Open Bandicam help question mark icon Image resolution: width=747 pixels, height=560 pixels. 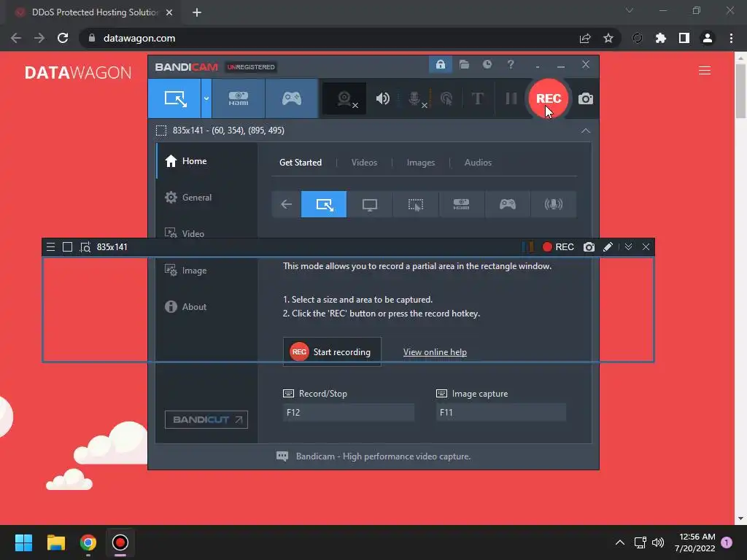pos(510,64)
